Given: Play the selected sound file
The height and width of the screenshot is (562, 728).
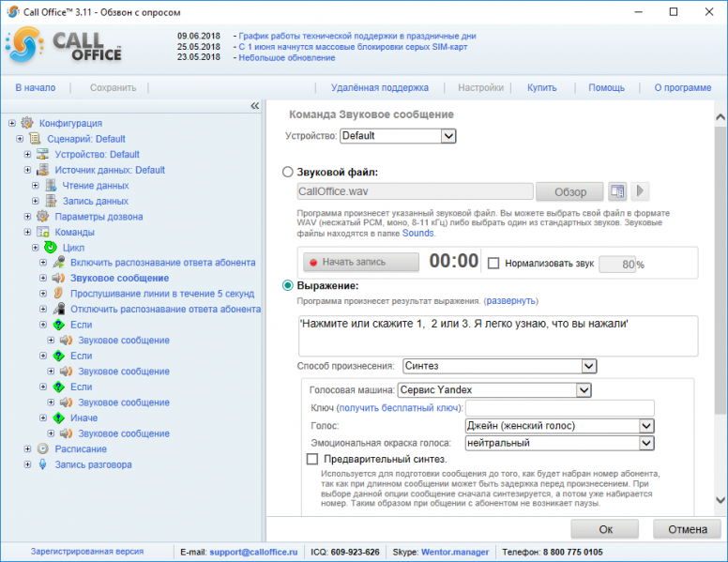Looking at the screenshot, I should [x=640, y=190].
